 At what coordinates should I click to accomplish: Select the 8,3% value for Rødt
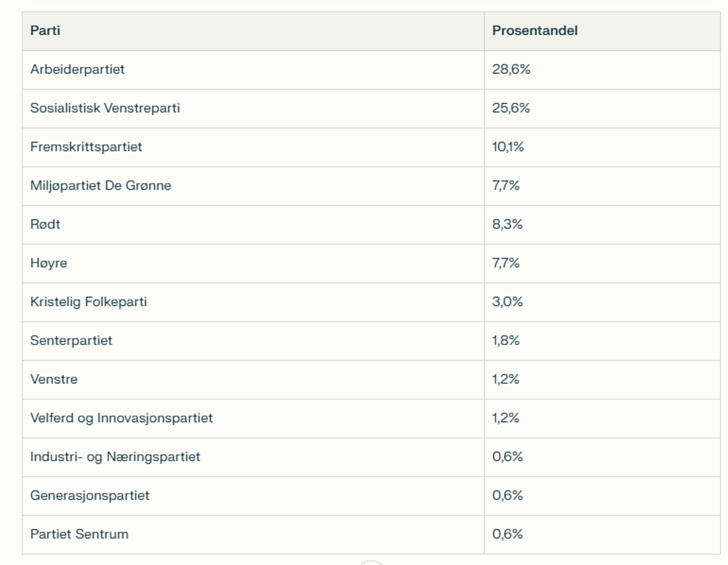(507, 224)
